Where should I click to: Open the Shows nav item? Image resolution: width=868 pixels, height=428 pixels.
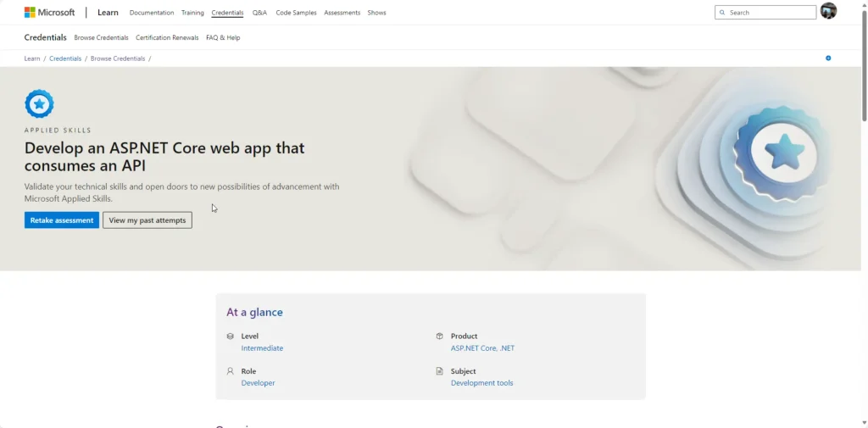click(377, 13)
